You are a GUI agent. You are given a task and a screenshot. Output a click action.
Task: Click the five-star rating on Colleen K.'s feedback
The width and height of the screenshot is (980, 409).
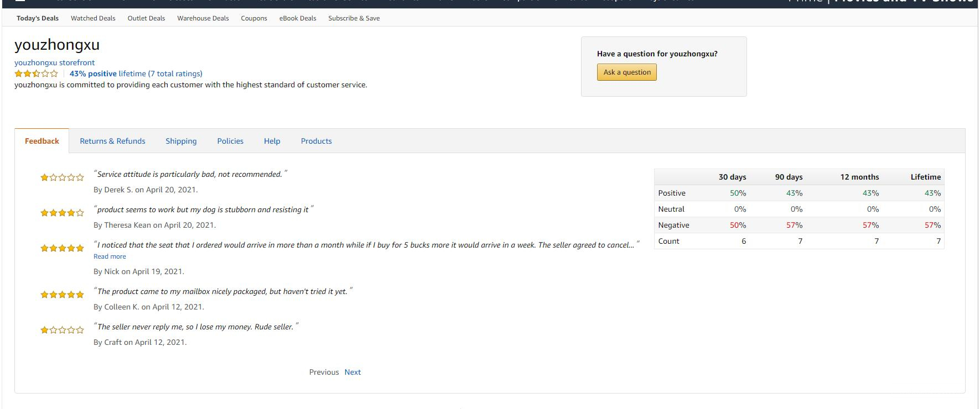click(x=62, y=295)
